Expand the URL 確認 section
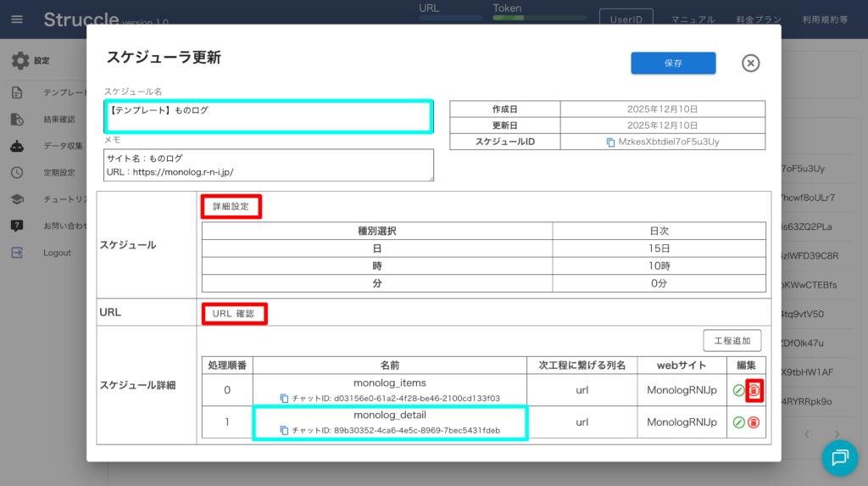 point(233,314)
